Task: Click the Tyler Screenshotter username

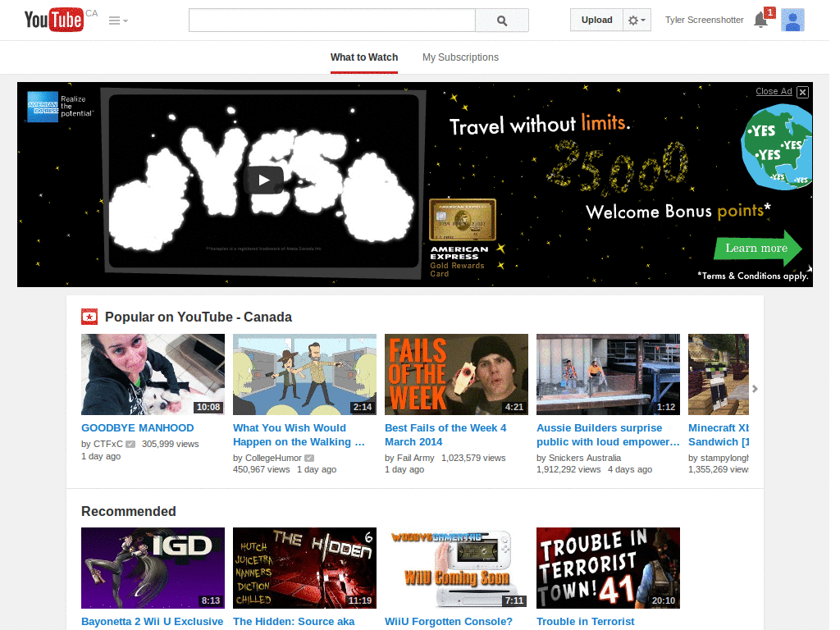Action: point(705,20)
